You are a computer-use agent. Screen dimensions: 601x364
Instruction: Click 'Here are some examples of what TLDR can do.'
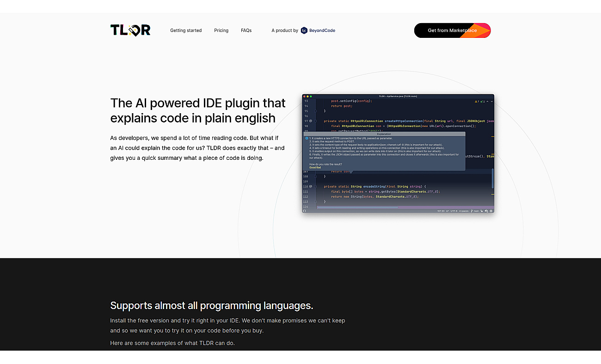172,343
